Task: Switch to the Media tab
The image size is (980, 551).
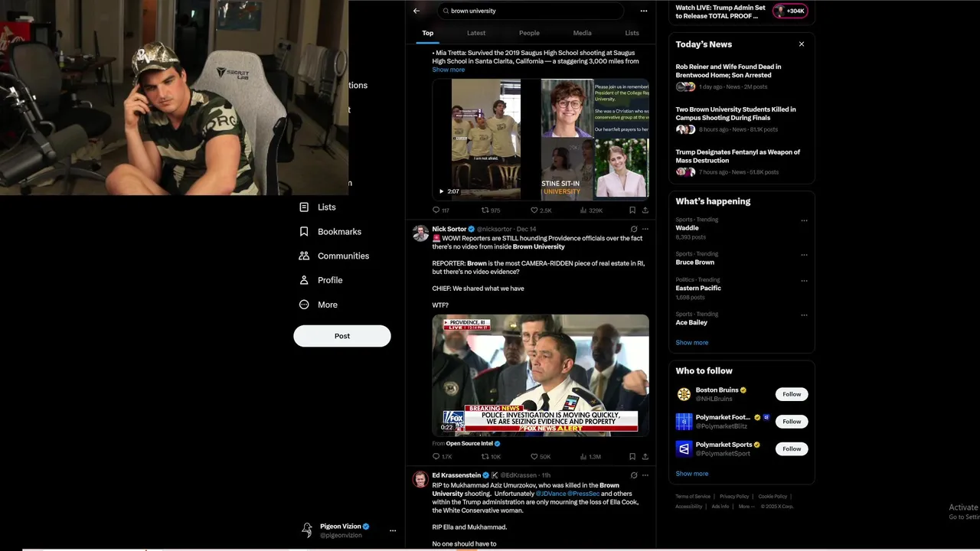Action: click(x=582, y=33)
